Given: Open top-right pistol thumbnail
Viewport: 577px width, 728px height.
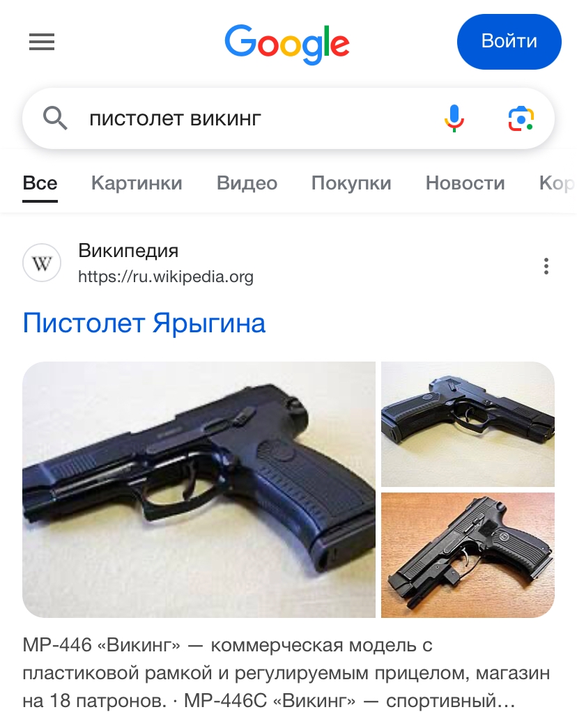Looking at the screenshot, I should pos(468,424).
